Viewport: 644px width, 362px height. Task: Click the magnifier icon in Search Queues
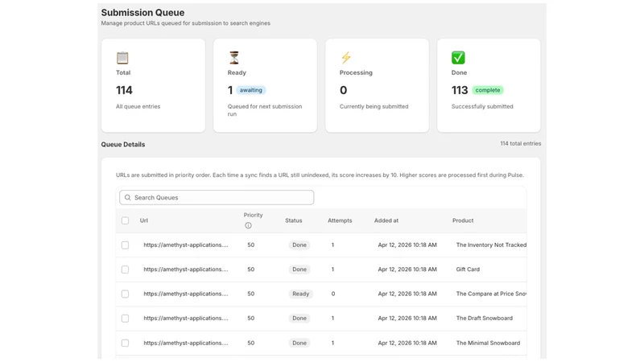[x=128, y=197]
